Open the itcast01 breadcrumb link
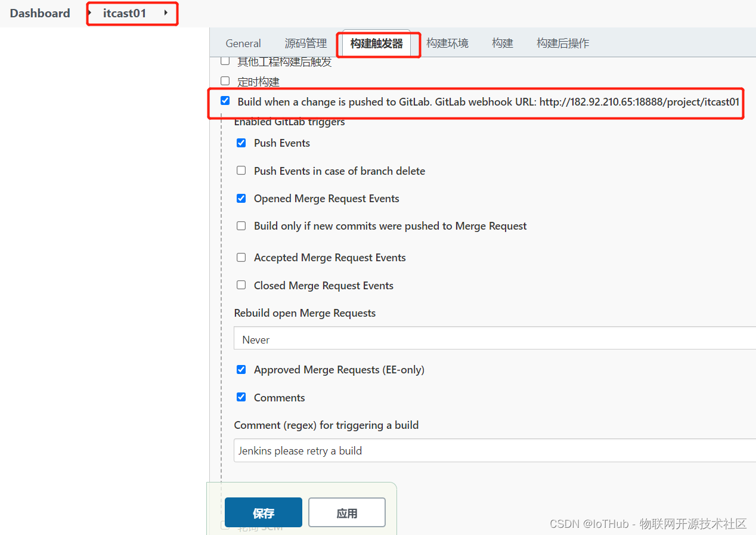The height and width of the screenshot is (535, 756). (125, 13)
